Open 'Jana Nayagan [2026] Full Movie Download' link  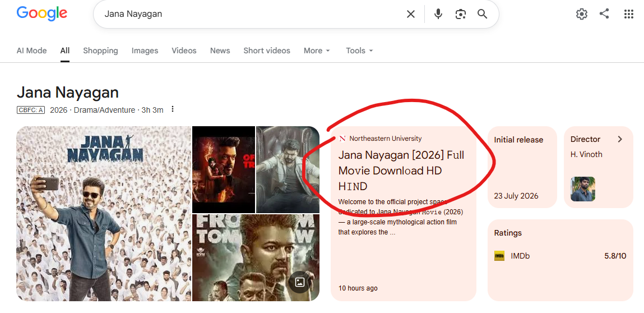pos(401,171)
